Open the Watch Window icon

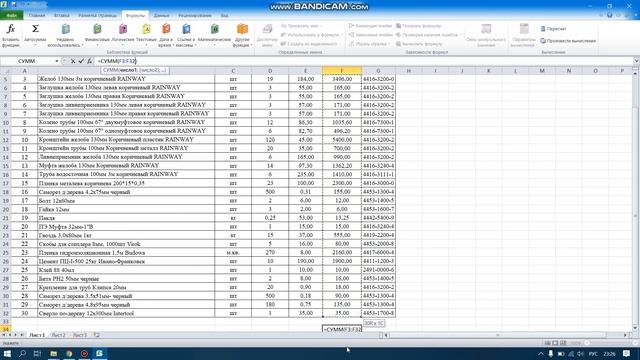click(486, 29)
